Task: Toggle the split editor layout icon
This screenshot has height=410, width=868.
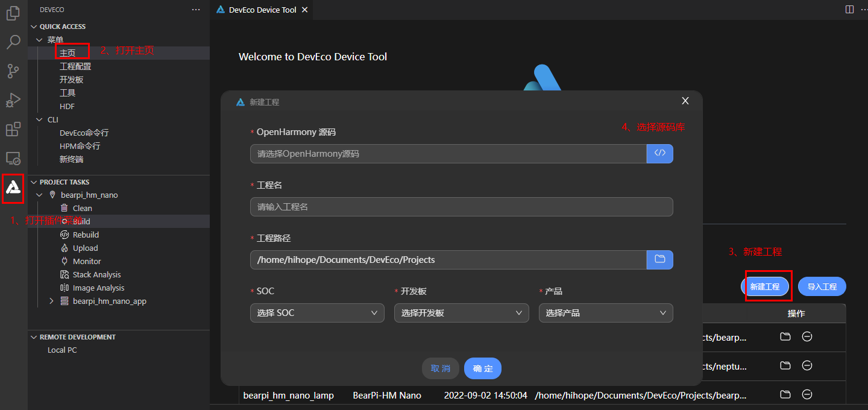Action: click(x=849, y=10)
